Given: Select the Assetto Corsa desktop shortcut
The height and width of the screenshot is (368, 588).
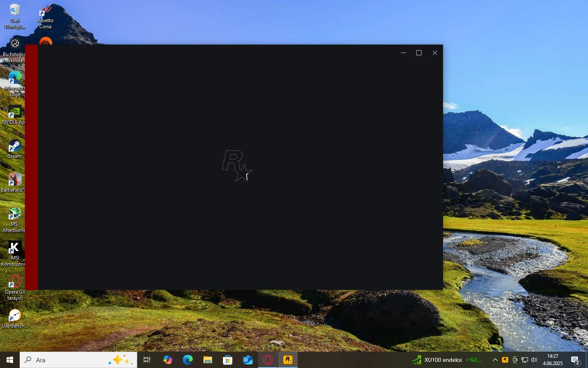Looking at the screenshot, I should point(45,16).
